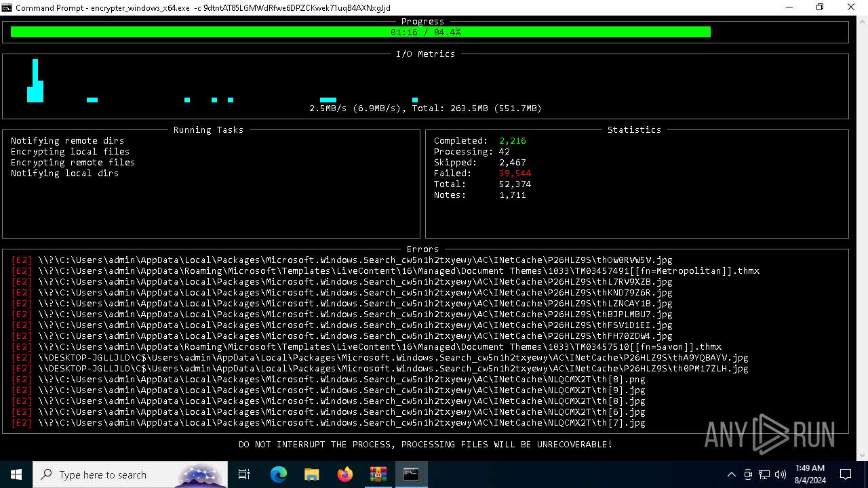This screenshot has height=488, width=868.
Task: Open WinRAR from taskbar
Action: [x=378, y=474]
